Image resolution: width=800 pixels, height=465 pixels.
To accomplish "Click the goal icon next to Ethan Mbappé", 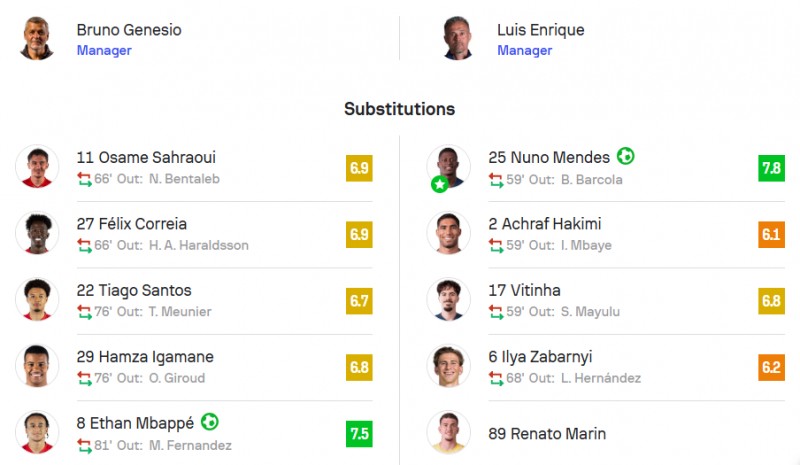I will click(210, 423).
